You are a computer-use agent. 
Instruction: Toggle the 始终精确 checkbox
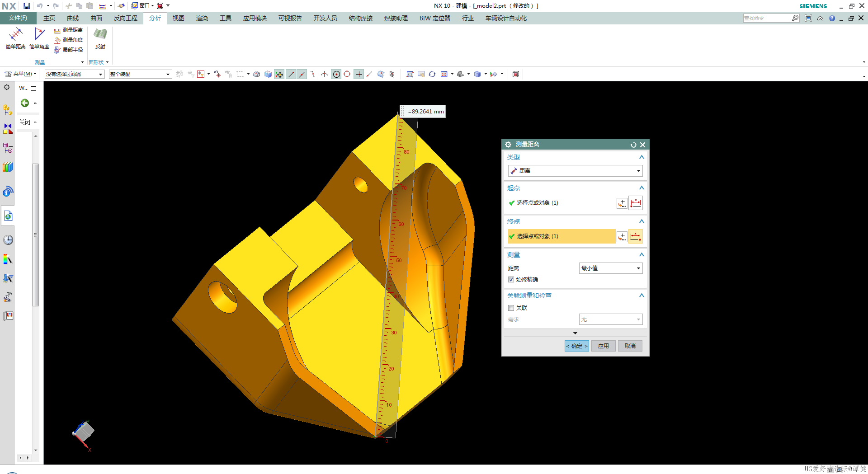(511, 280)
